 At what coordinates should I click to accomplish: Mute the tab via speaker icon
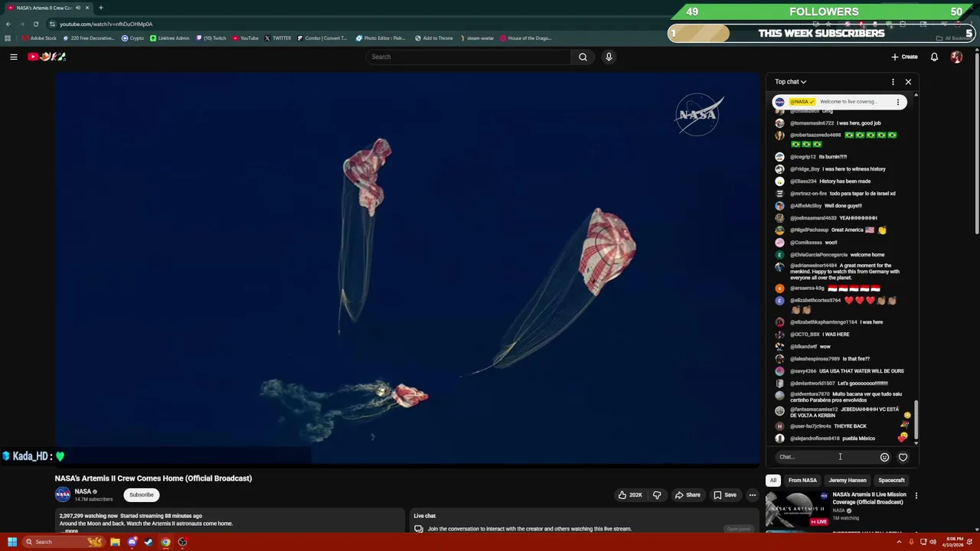pos(78,8)
